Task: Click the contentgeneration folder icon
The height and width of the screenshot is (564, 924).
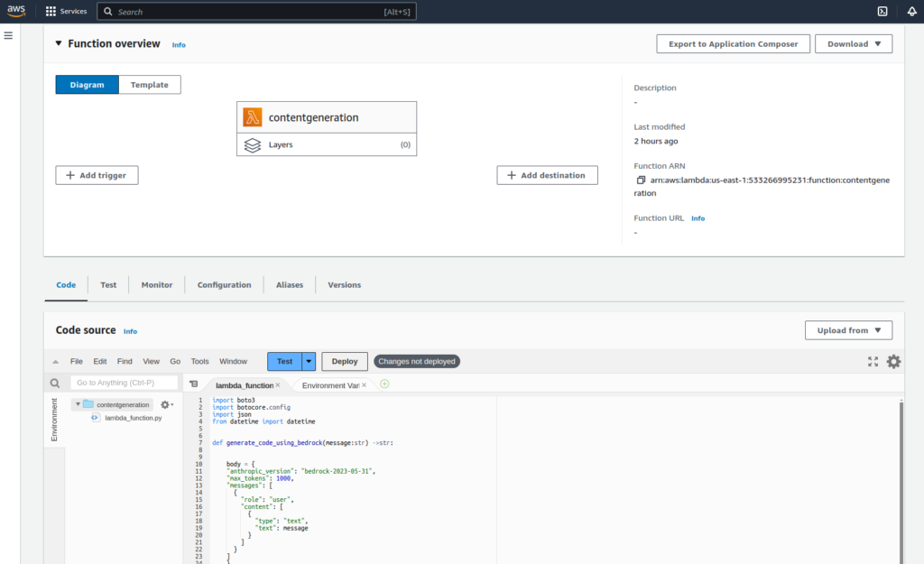Action: [x=88, y=404]
